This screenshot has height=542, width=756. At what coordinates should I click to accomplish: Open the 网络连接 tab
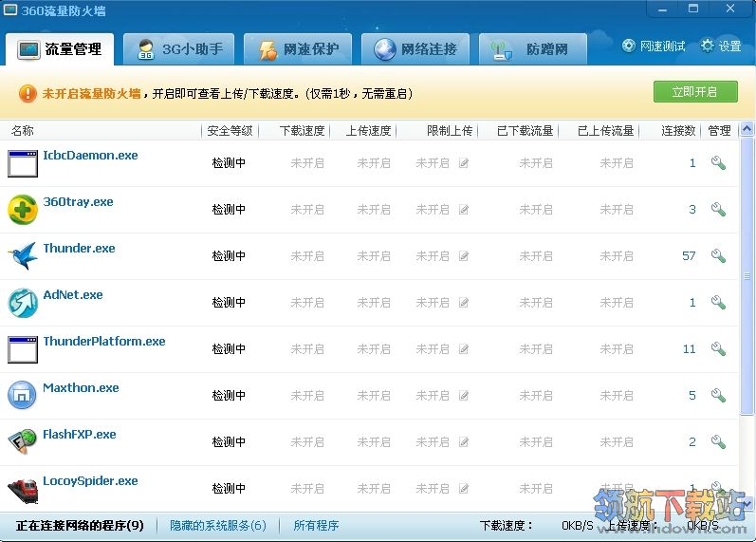415,49
